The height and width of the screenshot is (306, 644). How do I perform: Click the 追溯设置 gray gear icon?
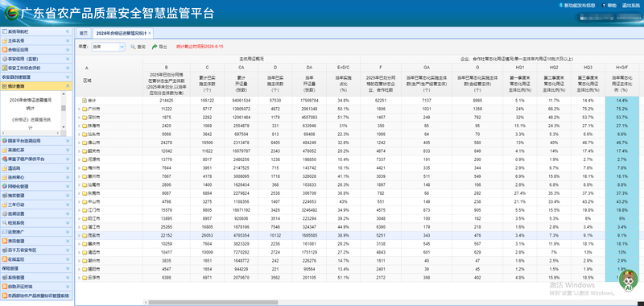5,213
